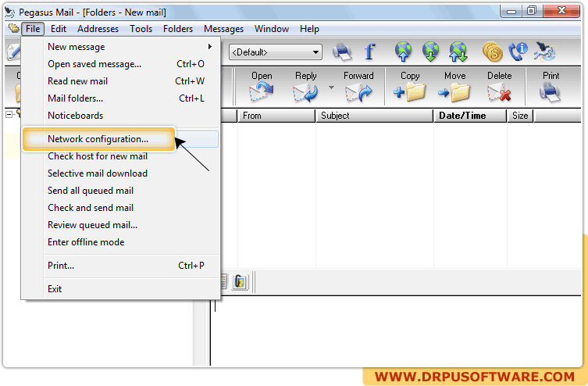Sort messages by From column
Viewport: 588px width, 386px height.
(276, 116)
